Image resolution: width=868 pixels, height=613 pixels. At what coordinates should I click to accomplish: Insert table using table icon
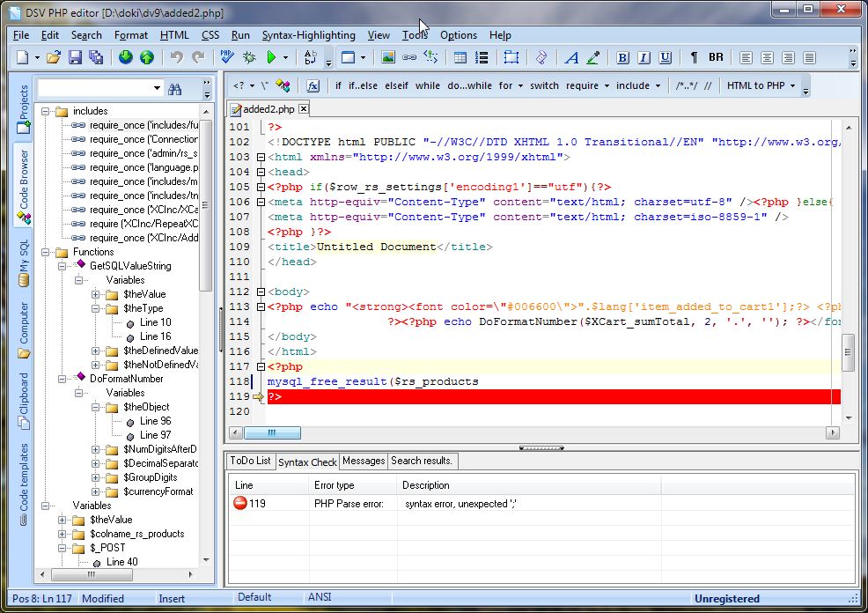[x=460, y=57]
